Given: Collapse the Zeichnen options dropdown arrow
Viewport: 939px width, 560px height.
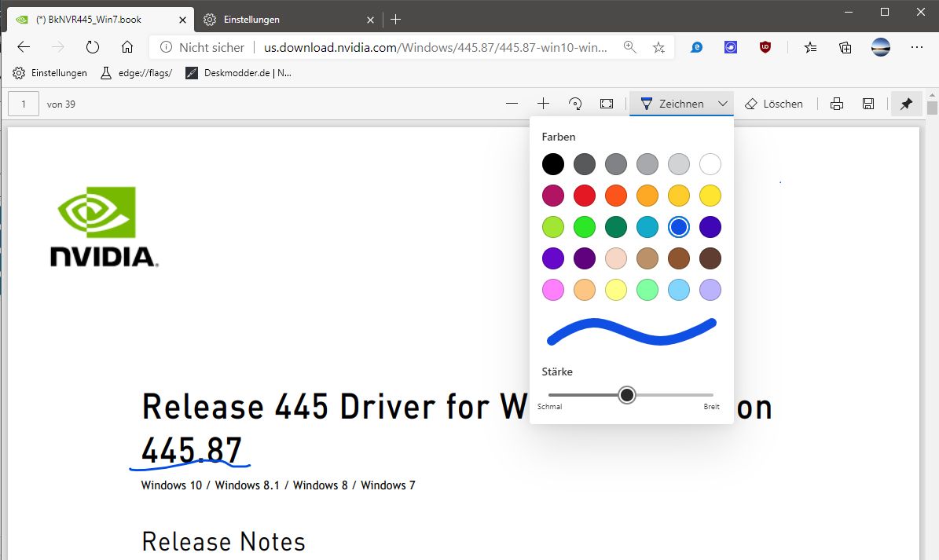Looking at the screenshot, I should point(723,104).
